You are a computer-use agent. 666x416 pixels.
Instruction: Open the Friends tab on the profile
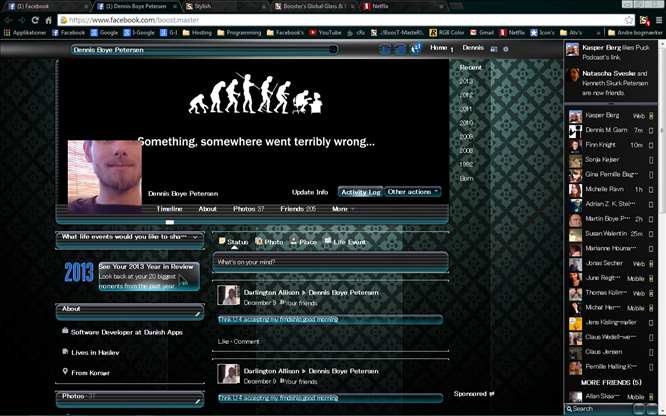tap(298, 209)
